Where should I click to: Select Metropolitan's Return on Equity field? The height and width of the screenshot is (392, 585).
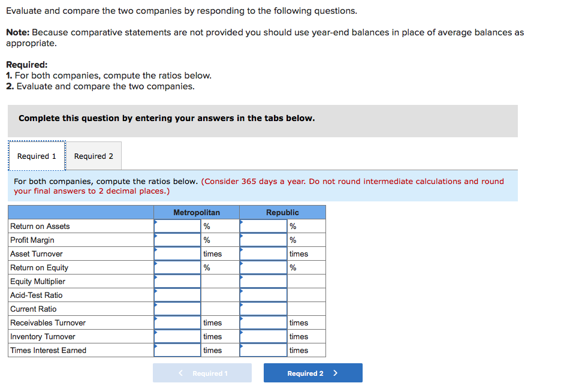(177, 267)
